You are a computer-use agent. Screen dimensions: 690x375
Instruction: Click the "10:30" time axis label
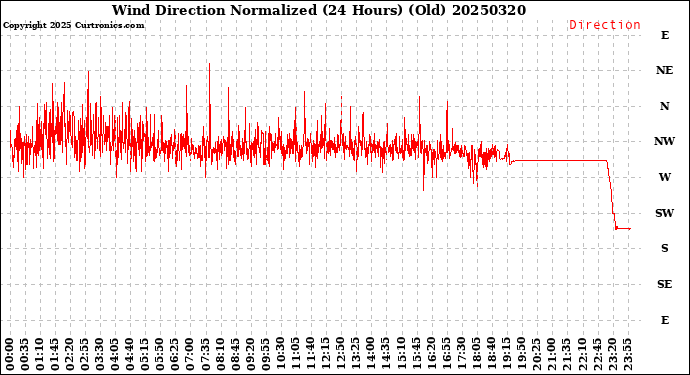coord(281,354)
